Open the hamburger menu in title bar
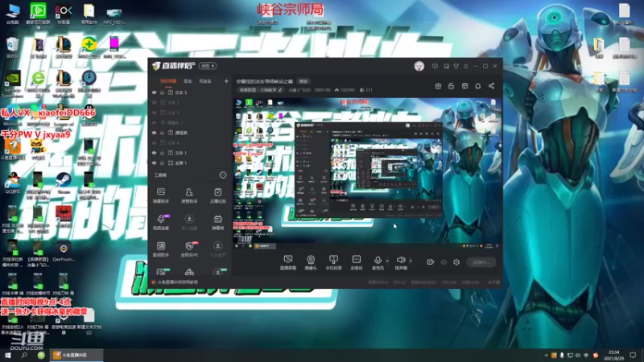 [x=466, y=66]
